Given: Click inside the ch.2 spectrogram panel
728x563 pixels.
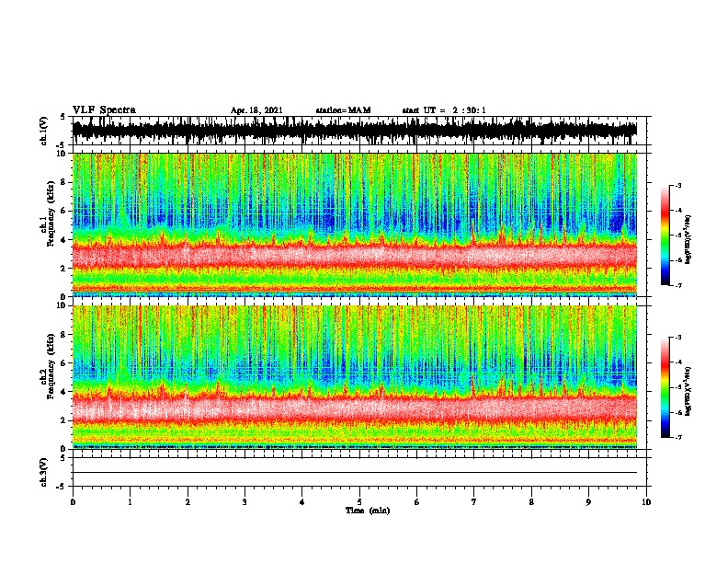Looking at the screenshot, I should click(x=355, y=377).
